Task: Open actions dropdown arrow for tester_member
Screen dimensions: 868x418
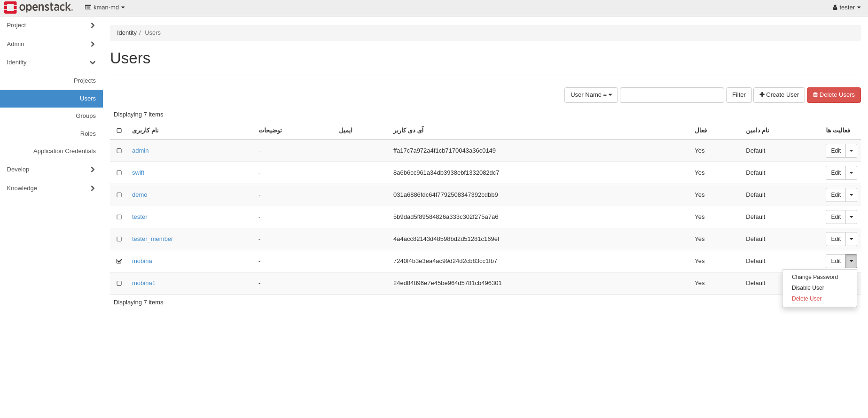Action: (851, 239)
